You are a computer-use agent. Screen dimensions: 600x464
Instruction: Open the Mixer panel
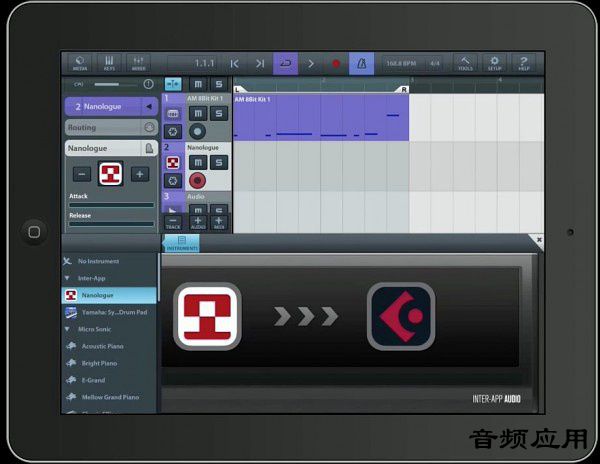[x=139, y=63]
